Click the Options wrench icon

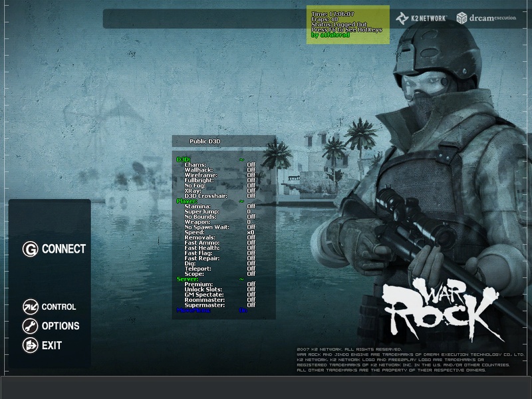coord(30,326)
